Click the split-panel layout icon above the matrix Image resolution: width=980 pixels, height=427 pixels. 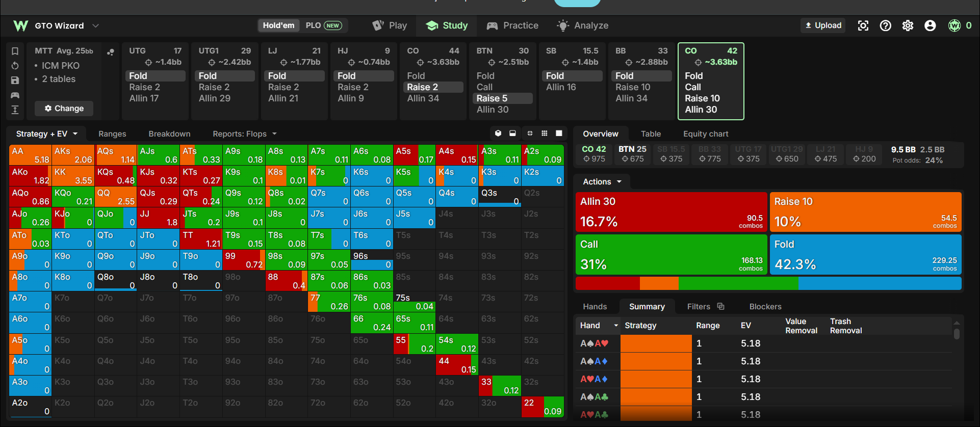click(512, 134)
